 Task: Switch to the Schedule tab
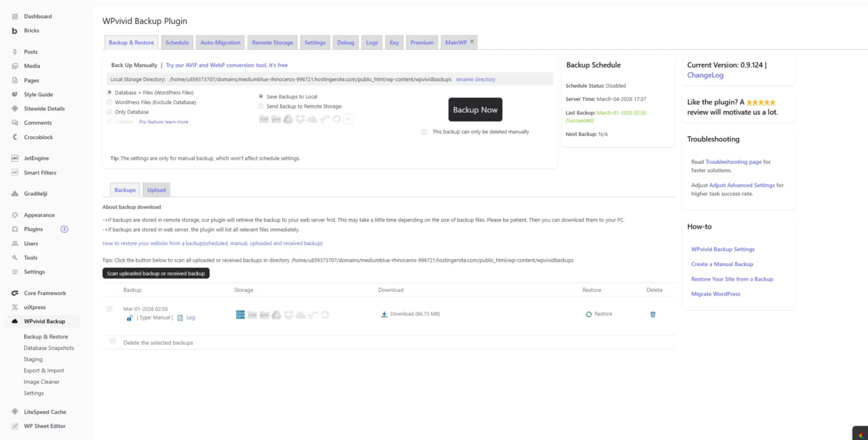coord(177,42)
